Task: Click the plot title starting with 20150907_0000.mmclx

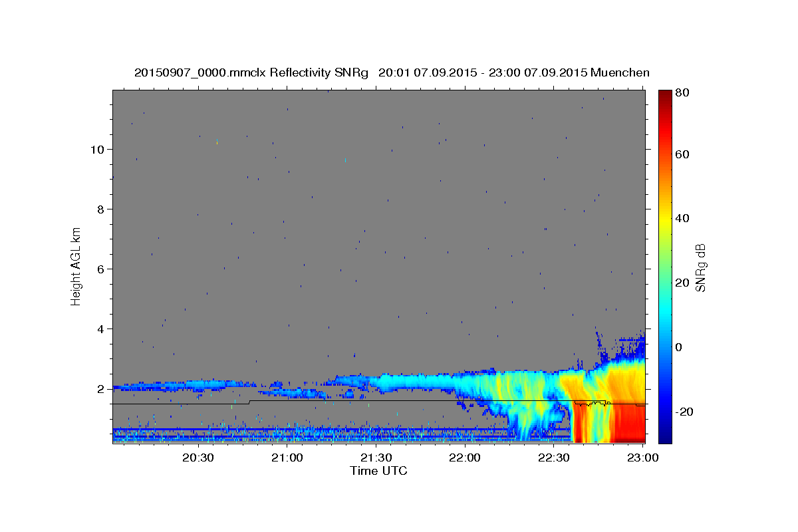Action: (x=392, y=72)
